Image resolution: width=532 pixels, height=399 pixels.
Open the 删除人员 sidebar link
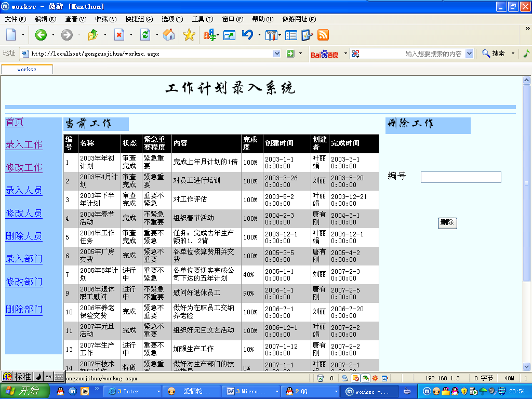[24, 236]
